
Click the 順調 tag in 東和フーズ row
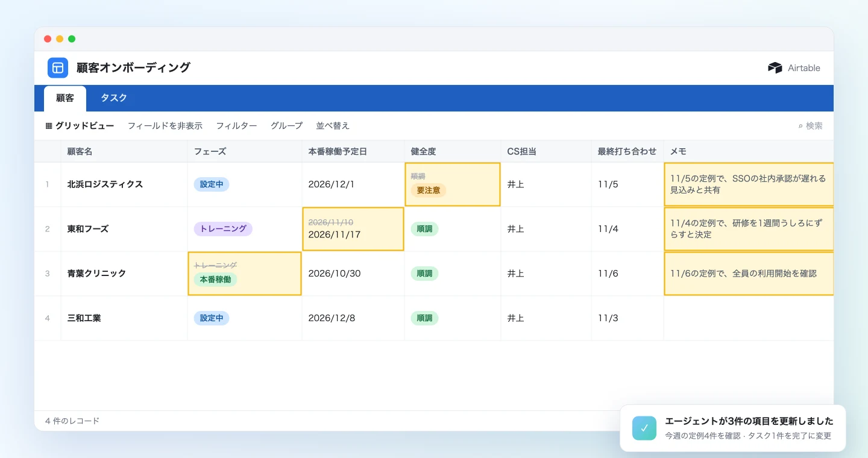coord(424,229)
